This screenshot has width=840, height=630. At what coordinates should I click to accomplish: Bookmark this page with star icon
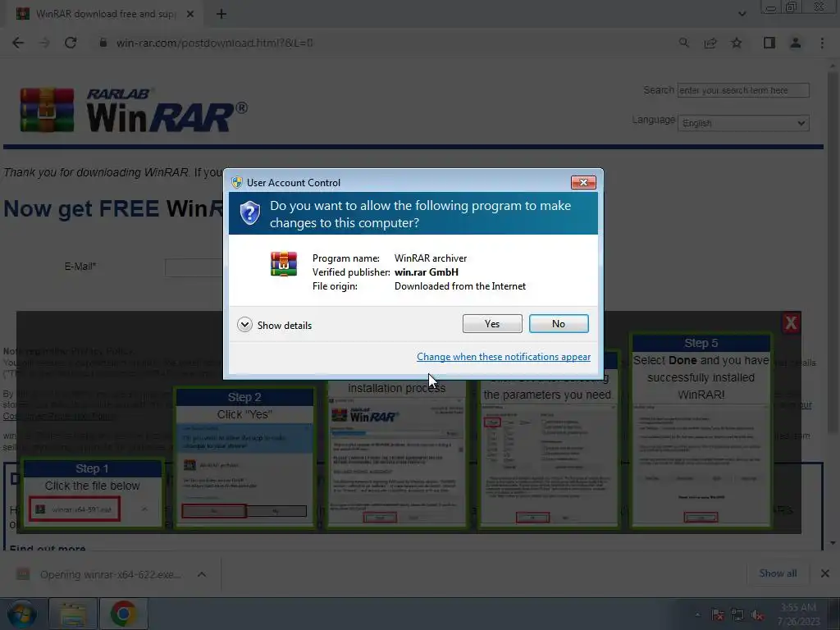point(737,43)
